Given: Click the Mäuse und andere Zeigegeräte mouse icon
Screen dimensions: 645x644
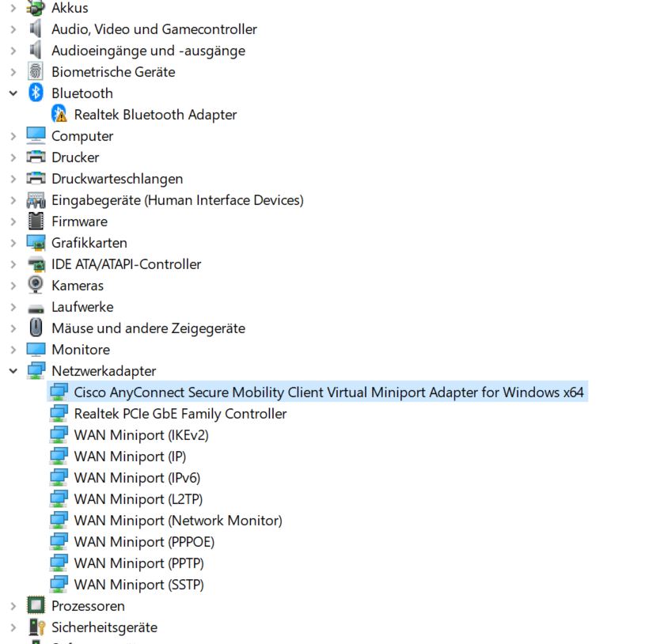Looking at the screenshot, I should [36, 328].
